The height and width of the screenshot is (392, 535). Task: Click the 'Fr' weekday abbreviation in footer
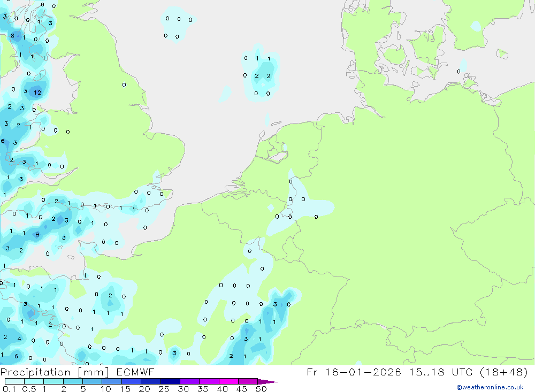tap(312, 372)
